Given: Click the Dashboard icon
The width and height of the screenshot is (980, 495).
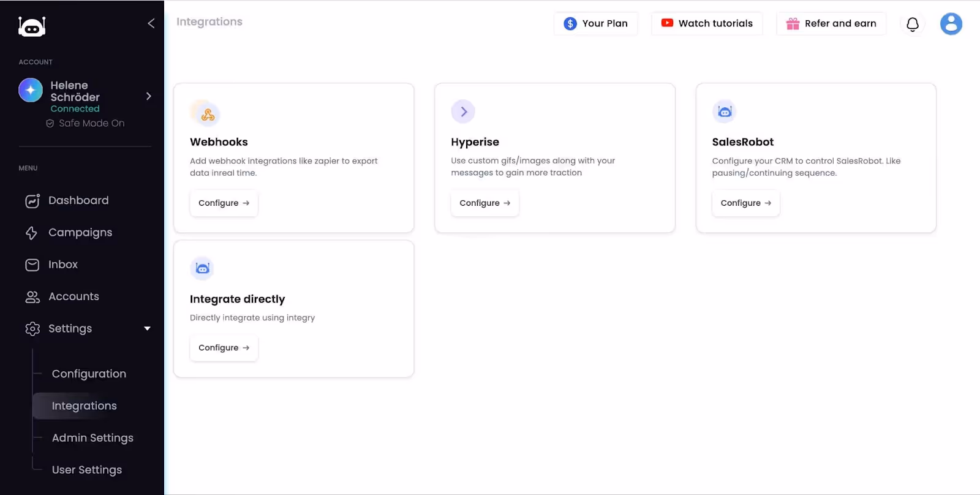Looking at the screenshot, I should [x=32, y=201].
